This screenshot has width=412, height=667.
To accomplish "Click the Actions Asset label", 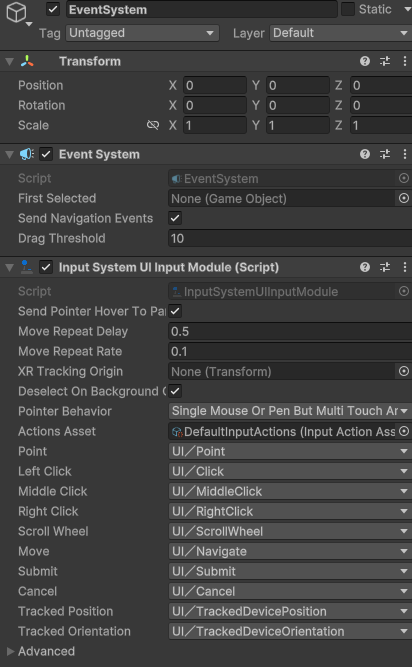I will point(57,431).
